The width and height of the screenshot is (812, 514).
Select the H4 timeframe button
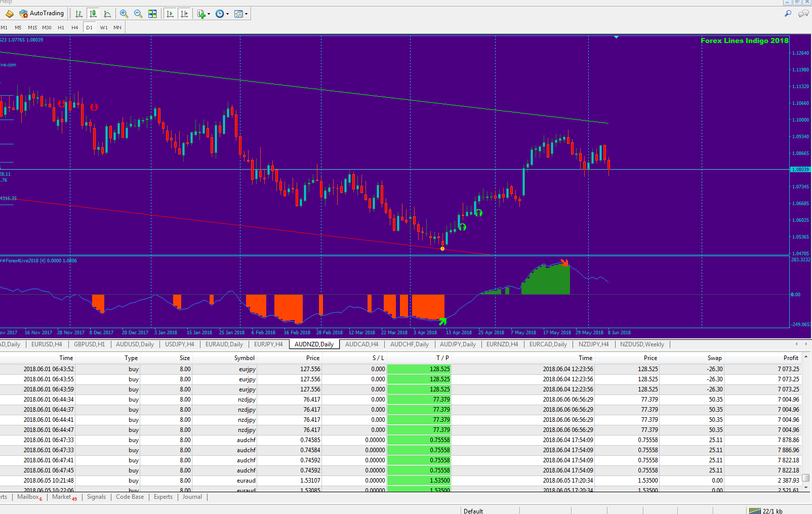pyautogui.click(x=75, y=28)
